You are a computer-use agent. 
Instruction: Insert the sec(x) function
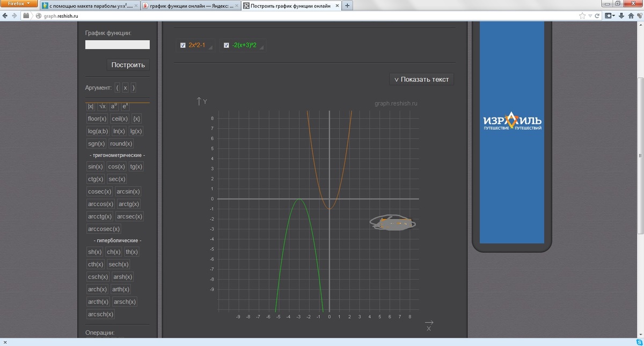116,179
